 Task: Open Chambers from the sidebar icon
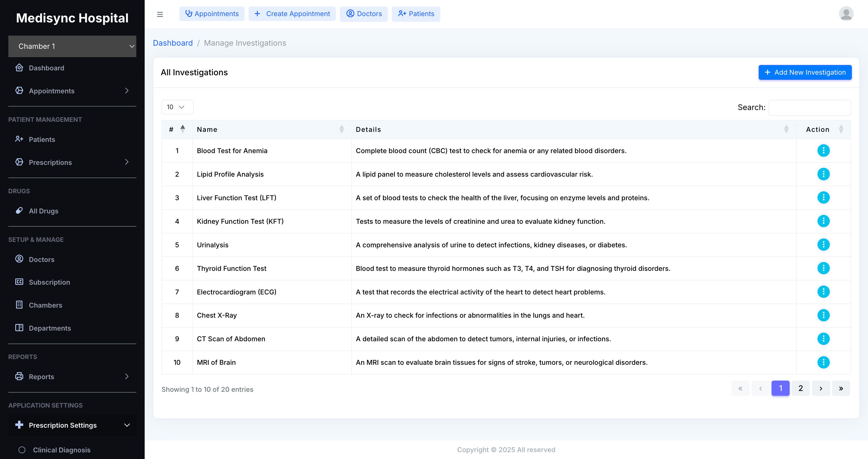pos(19,305)
